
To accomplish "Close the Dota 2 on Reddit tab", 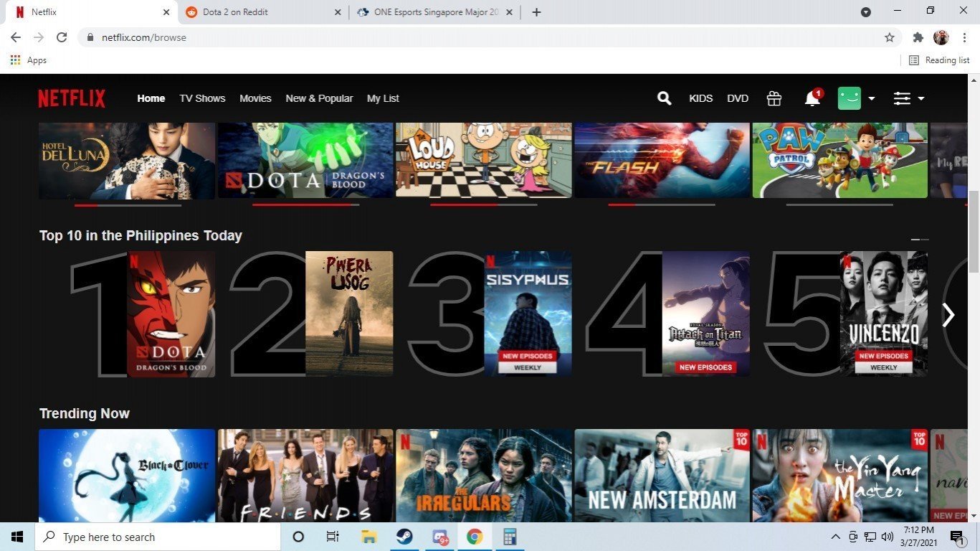I will [338, 12].
